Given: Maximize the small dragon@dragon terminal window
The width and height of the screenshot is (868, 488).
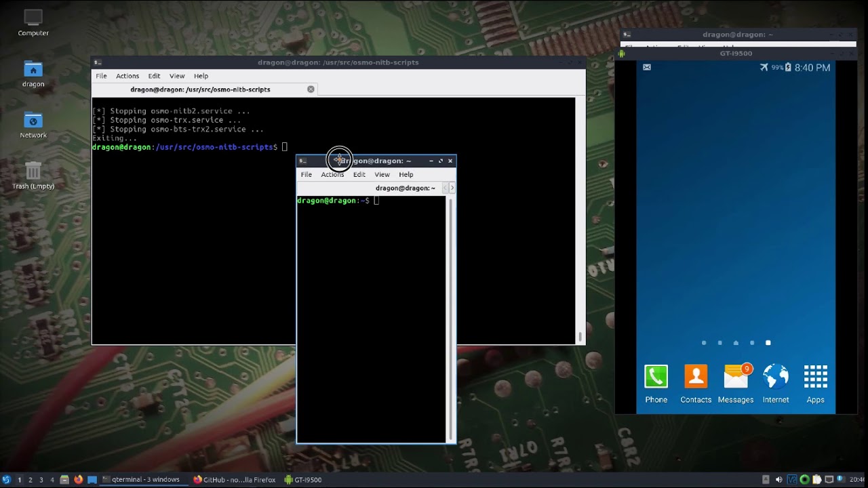Looking at the screenshot, I should [441, 161].
